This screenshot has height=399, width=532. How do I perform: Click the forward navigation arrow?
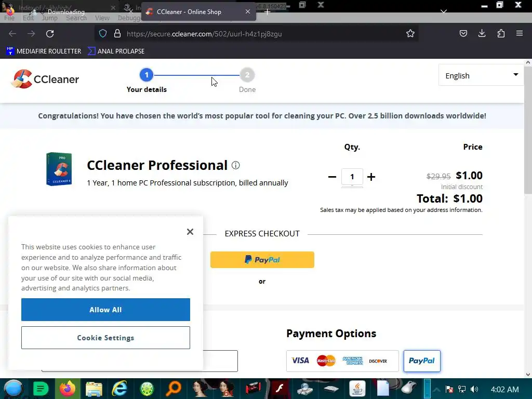click(31, 34)
